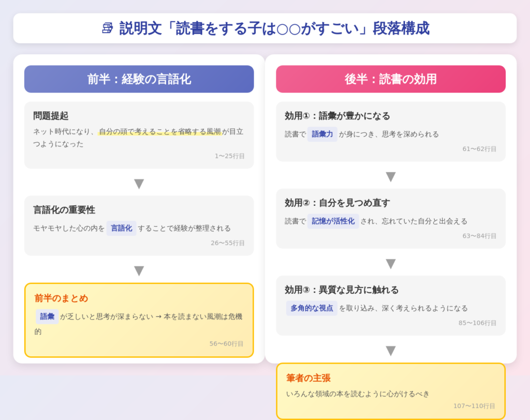This screenshot has height=420, width=530.
Task: Click the 語彙力 keyword chip
Action: (322, 134)
